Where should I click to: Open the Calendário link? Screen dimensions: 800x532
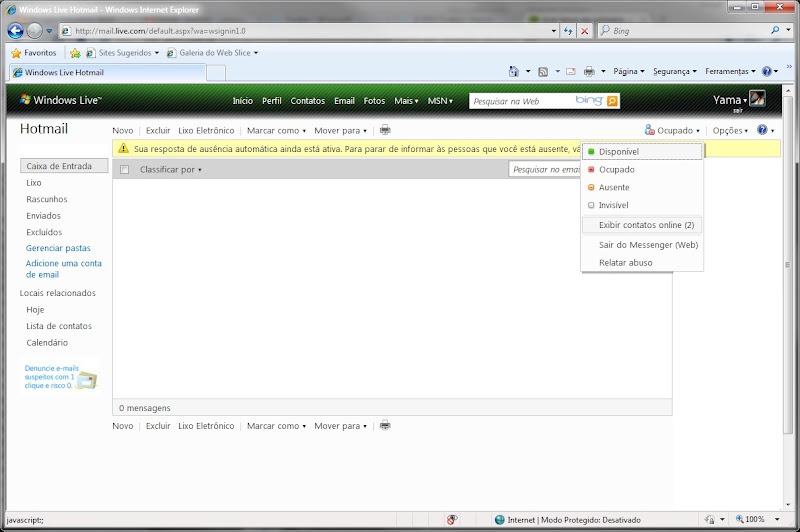click(47, 342)
